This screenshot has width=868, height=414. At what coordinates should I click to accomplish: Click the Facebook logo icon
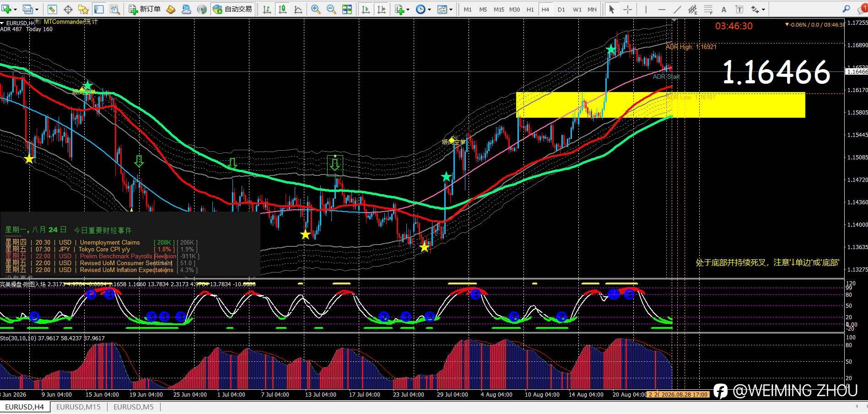721,391
